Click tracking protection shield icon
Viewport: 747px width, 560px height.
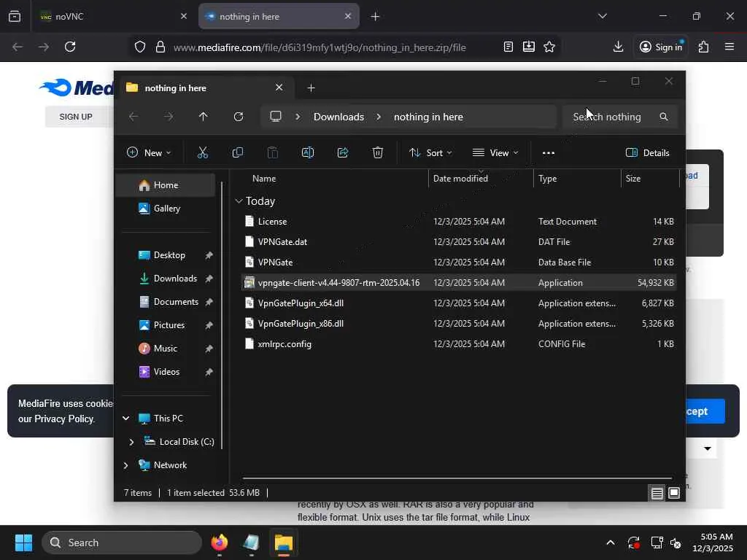pos(139,47)
